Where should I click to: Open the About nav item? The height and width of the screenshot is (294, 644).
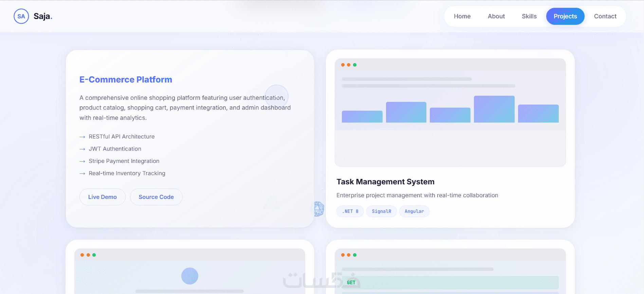click(x=496, y=16)
